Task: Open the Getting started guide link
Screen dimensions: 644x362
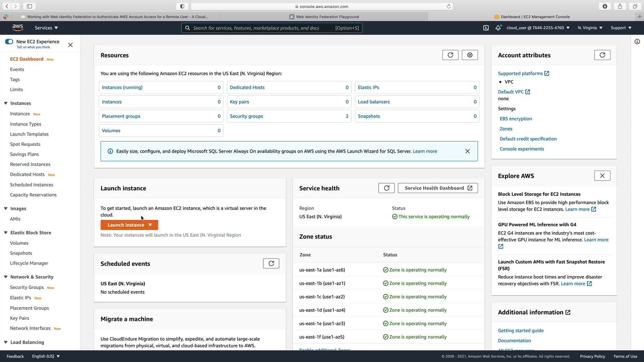Action: [521, 331]
